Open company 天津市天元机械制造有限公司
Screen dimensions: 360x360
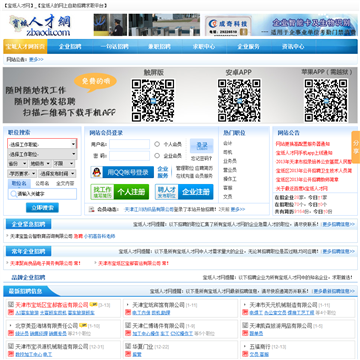284,305
